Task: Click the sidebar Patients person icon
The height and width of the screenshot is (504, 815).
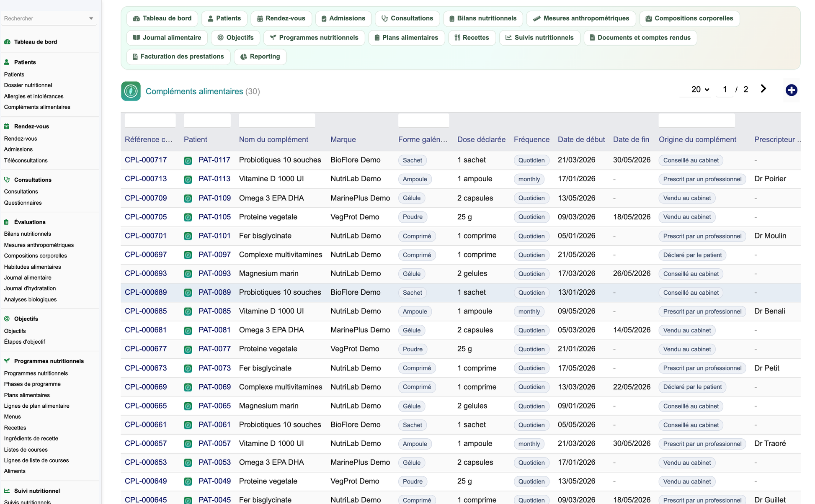Action: click(x=7, y=62)
